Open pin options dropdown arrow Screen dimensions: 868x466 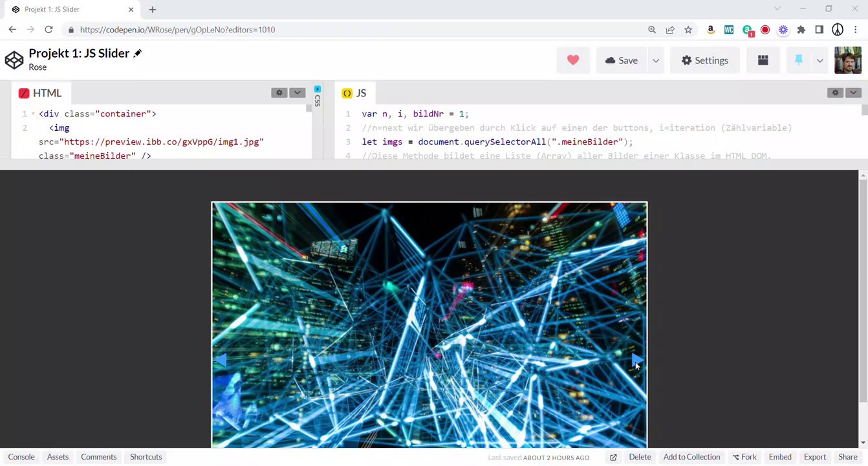[x=819, y=60]
